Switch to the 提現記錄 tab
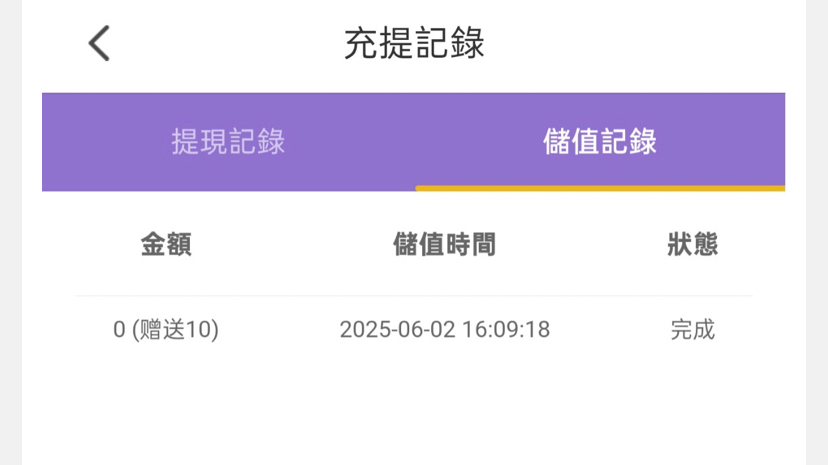This screenshot has width=828, height=465. pos(228,142)
